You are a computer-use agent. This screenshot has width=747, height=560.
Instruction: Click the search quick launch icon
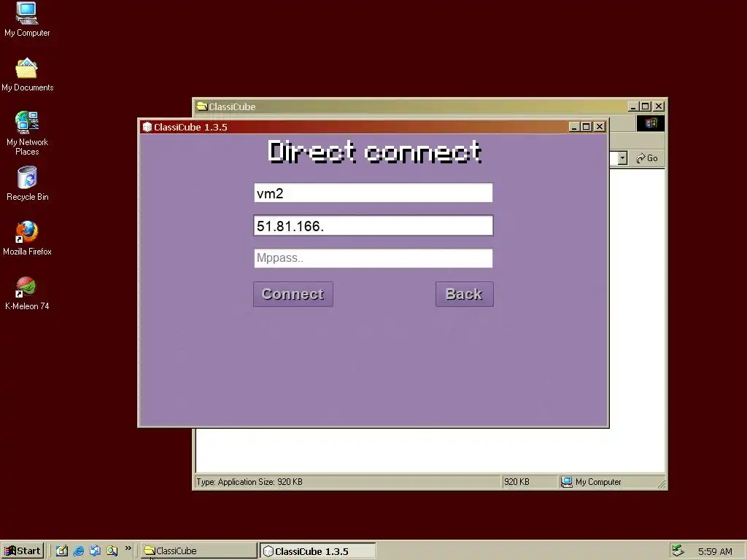pos(112,551)
